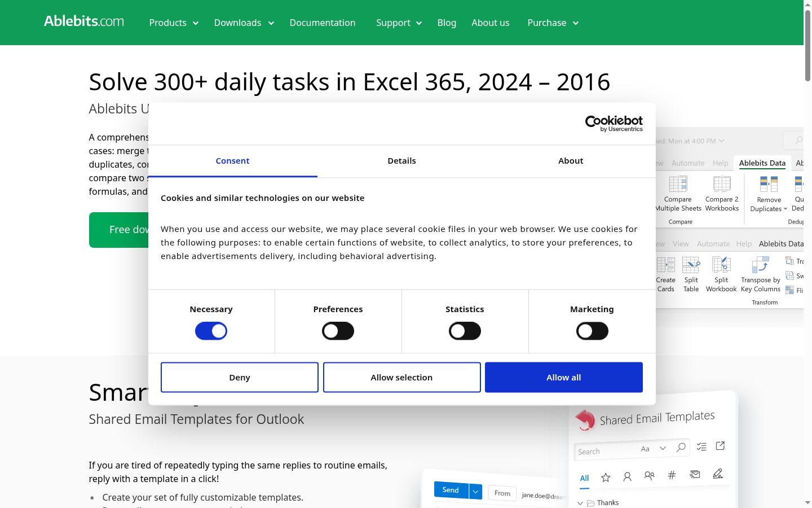Viewport: 812px width, 508px height.
Task: Select the mail envelope icon in templates panel
Action: pyautogui.click(x=695, y=474)
